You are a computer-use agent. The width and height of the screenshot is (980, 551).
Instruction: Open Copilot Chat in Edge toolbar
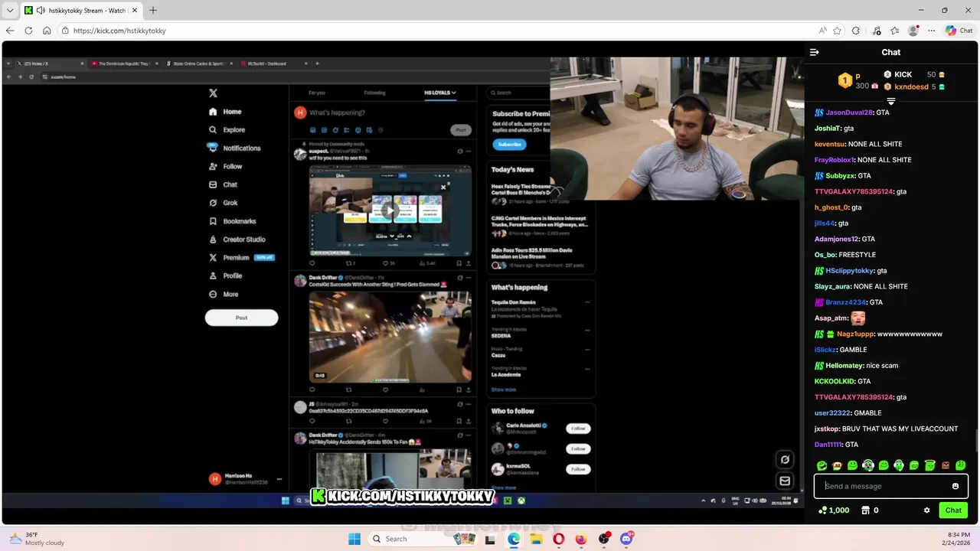(959, 31)
